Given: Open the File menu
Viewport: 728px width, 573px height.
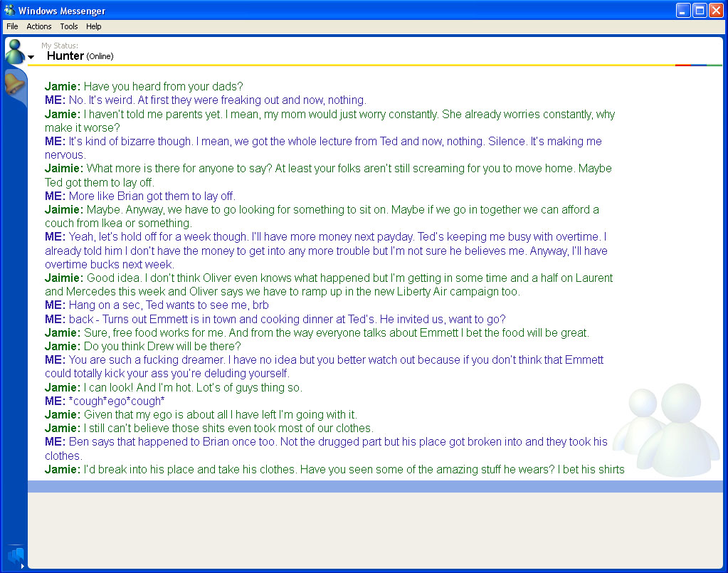Looking at the screenshot, I should 12,26.
